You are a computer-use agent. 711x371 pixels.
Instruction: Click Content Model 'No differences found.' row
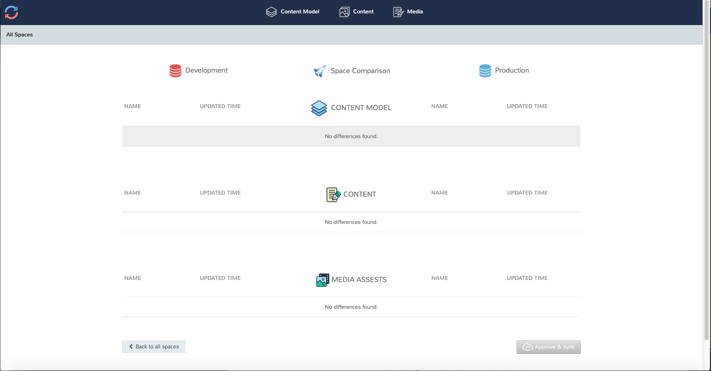(x=351, y=136)
